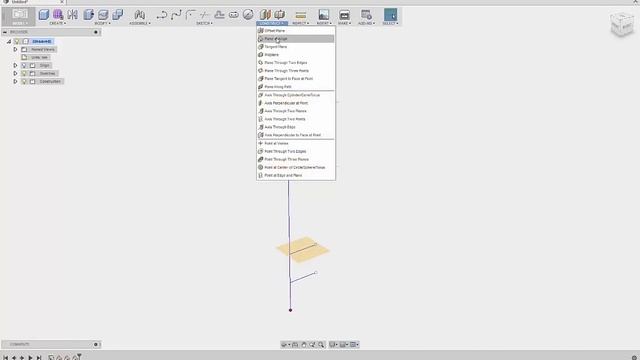Jump to timeline beginning
This screenshot has width=640, height=360.
pyautogui.click(x=5, y=358)
